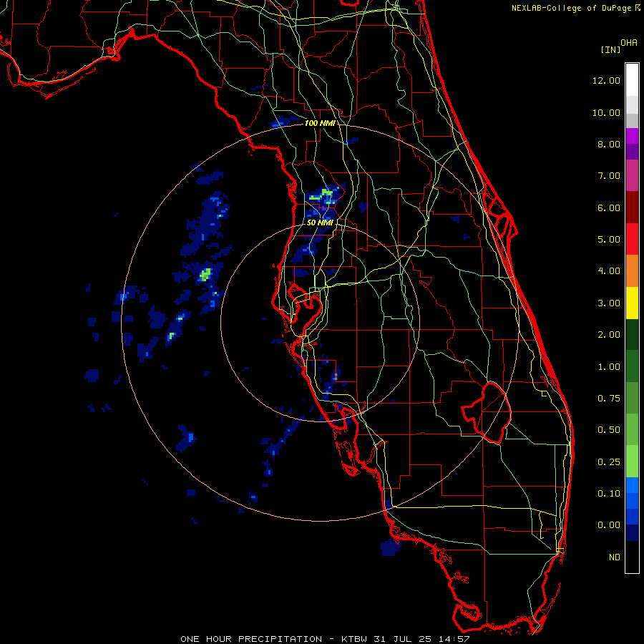
Task: Select the pink swatch beside 7.00
Action: (x=632, y=175)
